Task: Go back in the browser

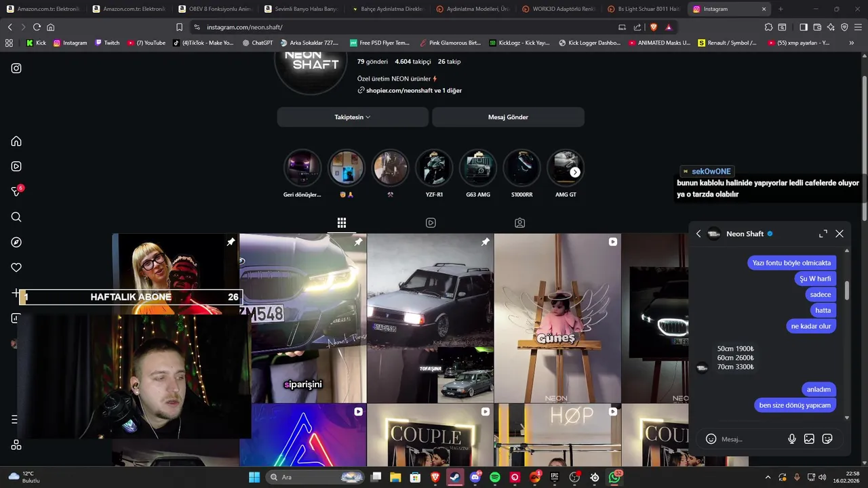Action: pyautogui.click(x=9, y=27)
